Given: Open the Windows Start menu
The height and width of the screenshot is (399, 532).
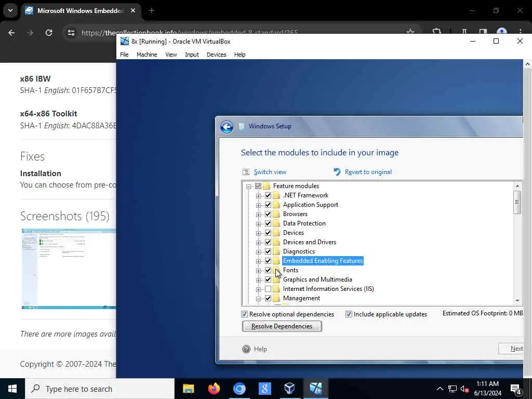Looking at the screenshot, I should pyautogui.click(x=12, y=389).
